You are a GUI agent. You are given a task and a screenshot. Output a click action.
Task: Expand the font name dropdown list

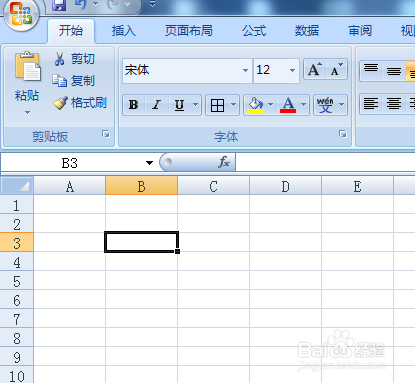tap(245, 70)
